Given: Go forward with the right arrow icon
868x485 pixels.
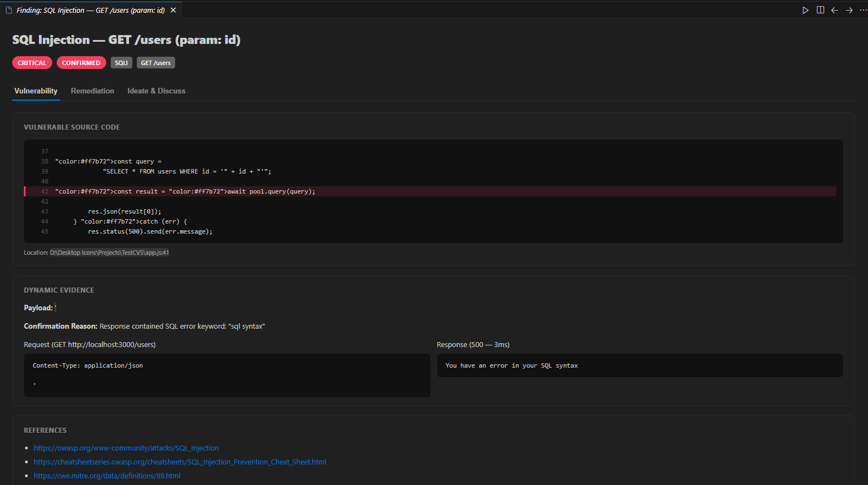Looking at the screenshot, I should pyautogui.click(x=849, y=10).
